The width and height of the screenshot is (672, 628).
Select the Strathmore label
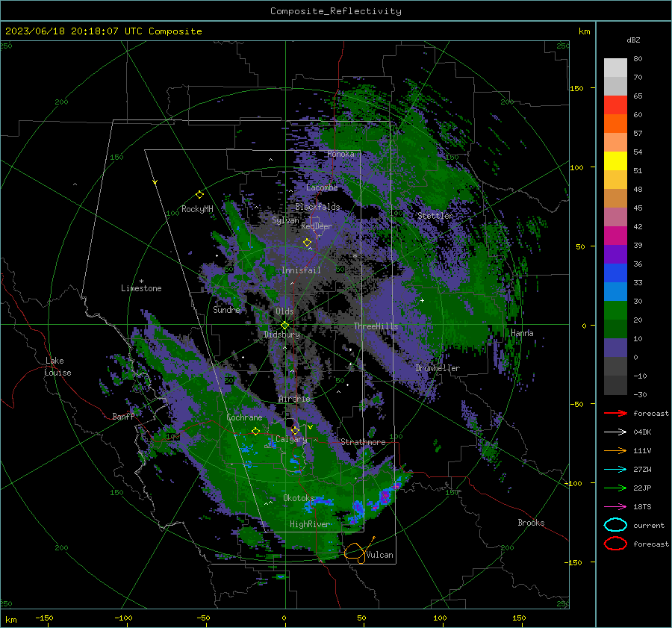pos(363,442)
